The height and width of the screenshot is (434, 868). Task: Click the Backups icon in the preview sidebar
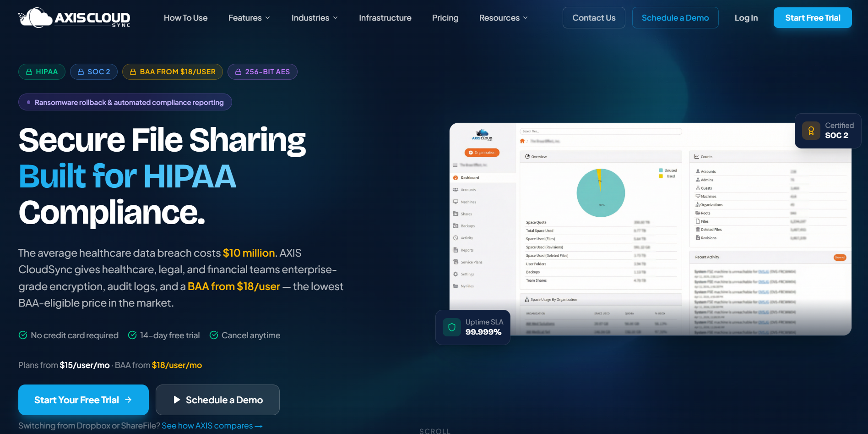point(456,226)
